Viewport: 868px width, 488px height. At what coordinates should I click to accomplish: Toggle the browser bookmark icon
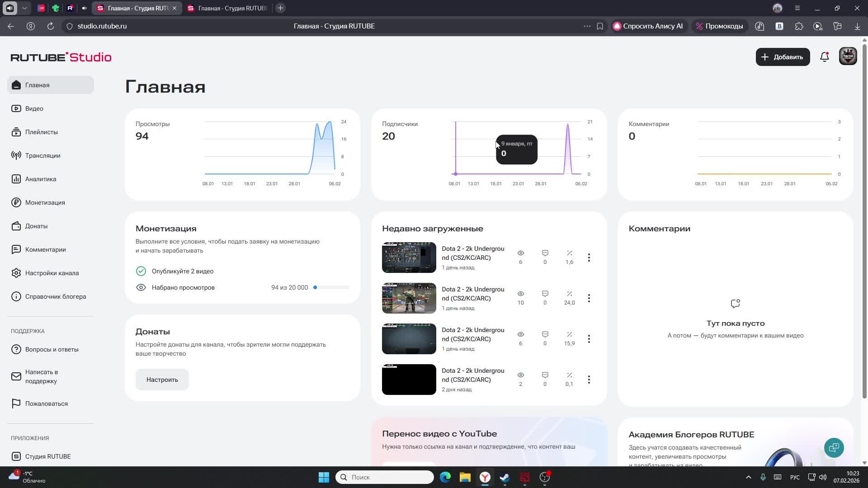pos(600,26)
